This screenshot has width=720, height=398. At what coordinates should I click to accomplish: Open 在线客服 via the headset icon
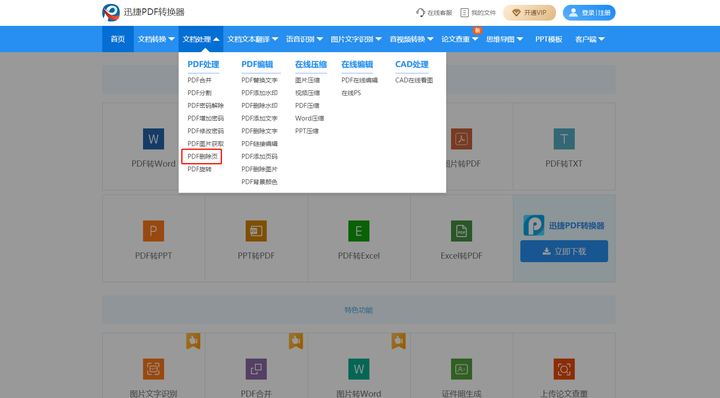tap(420, 12)
